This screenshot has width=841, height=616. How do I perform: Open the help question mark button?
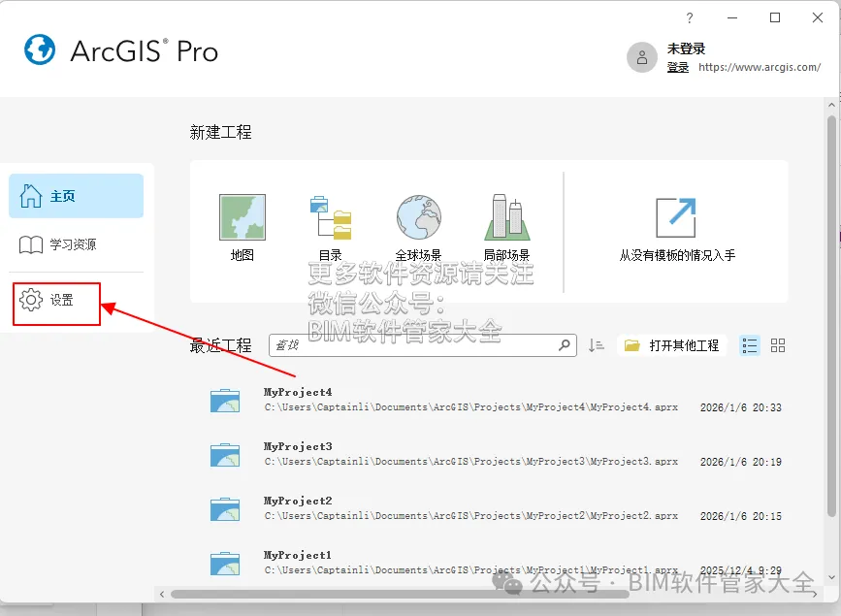point(690,18)
